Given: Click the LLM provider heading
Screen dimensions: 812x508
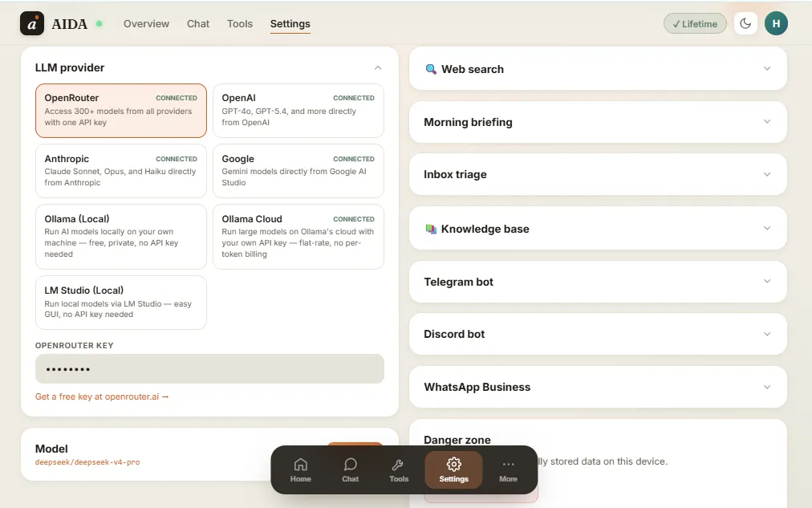Looking at the screenshot, I should (x=70, y=68).
